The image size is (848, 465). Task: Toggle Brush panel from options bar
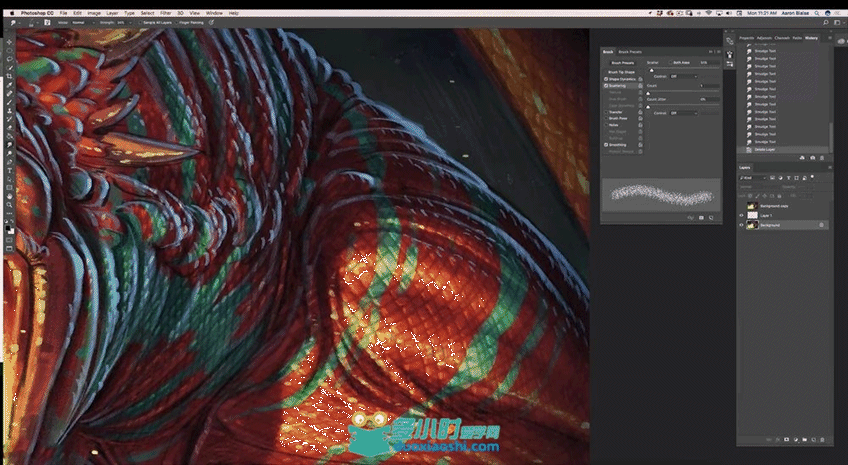click(x=47, y=23)
